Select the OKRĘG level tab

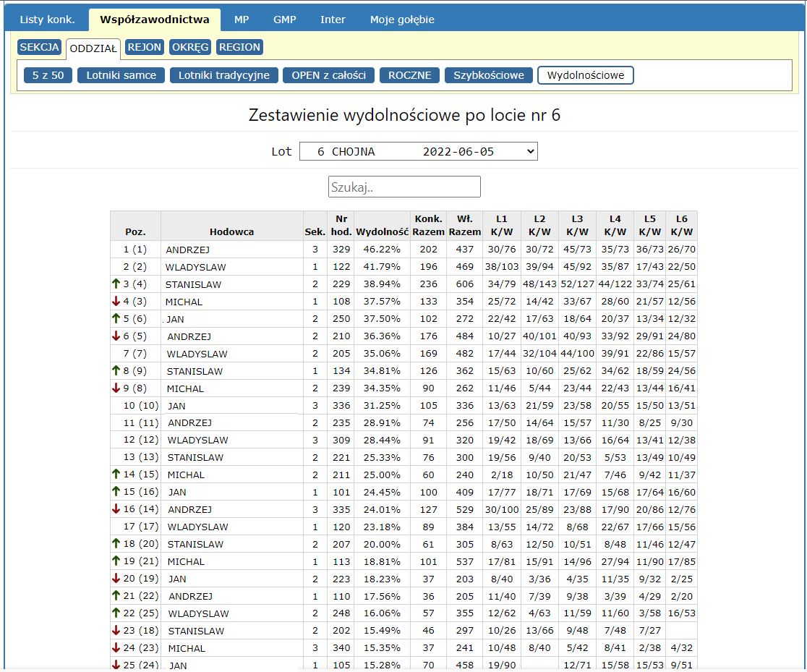click(190, 47)
